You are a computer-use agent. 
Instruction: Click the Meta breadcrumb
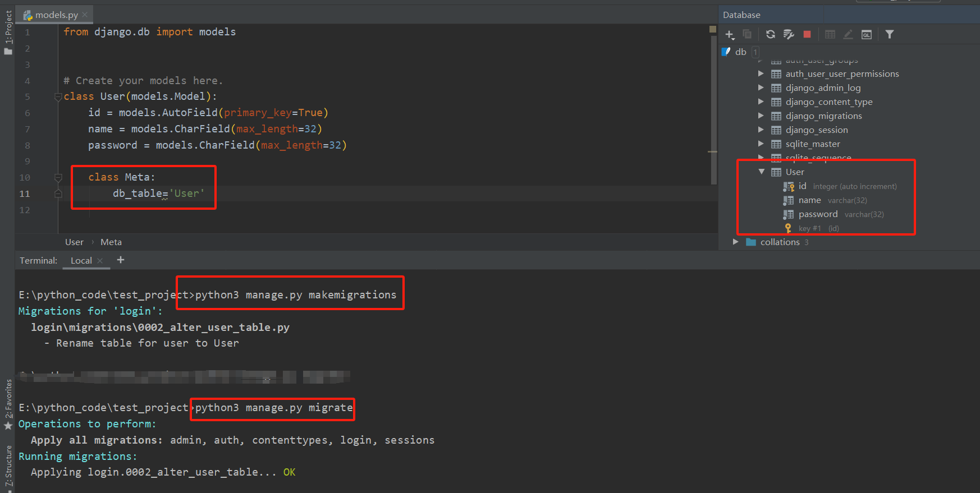pos(111,242)
